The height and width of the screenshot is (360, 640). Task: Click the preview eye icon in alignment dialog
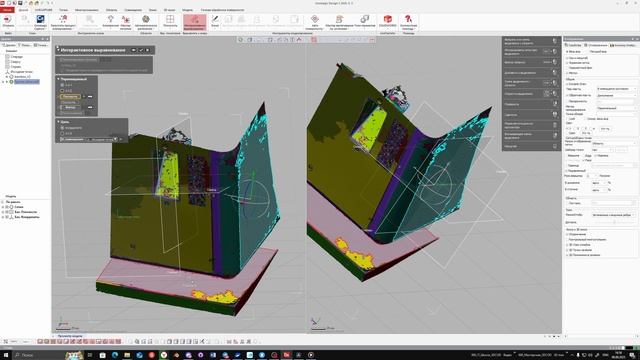[133, 50]
